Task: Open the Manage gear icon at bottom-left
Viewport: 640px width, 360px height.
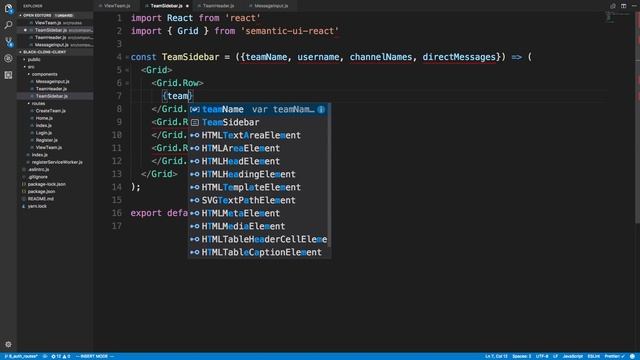Action: coord(8,344)
